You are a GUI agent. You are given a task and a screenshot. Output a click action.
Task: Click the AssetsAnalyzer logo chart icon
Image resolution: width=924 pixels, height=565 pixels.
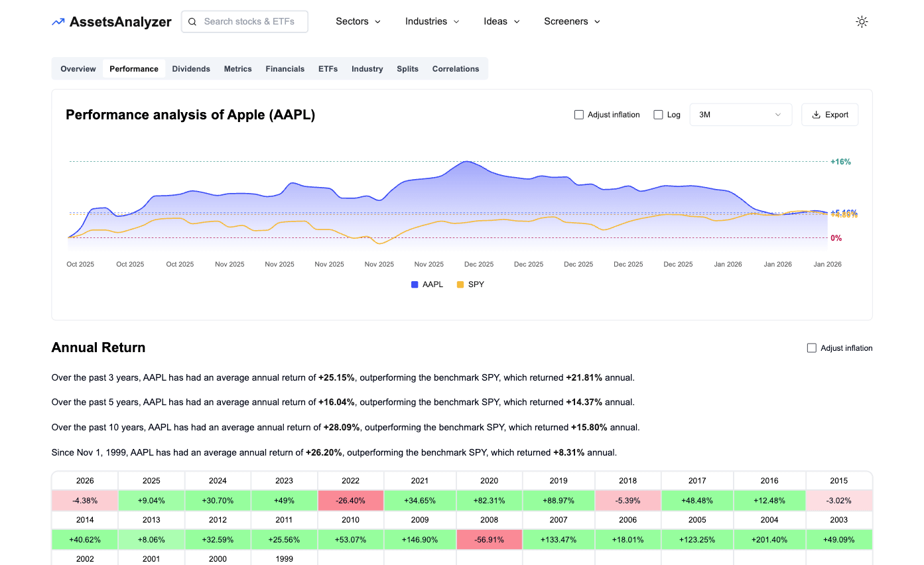(58, 21)
